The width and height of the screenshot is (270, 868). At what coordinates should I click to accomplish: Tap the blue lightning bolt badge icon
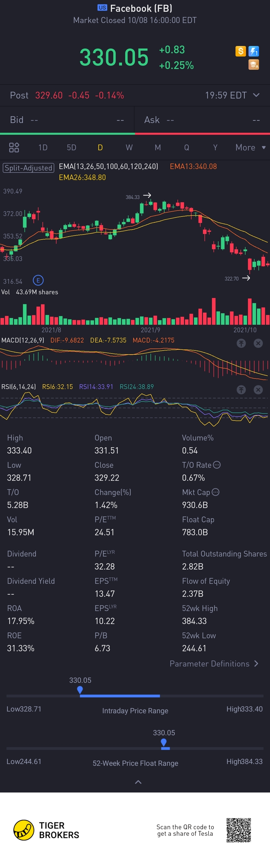pyautogui.click(x=253, y=51)
